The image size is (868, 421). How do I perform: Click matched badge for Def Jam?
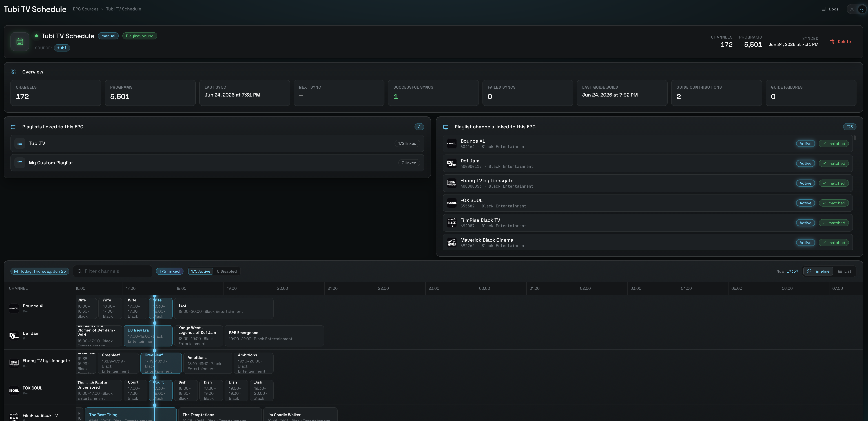pos(834,164)
